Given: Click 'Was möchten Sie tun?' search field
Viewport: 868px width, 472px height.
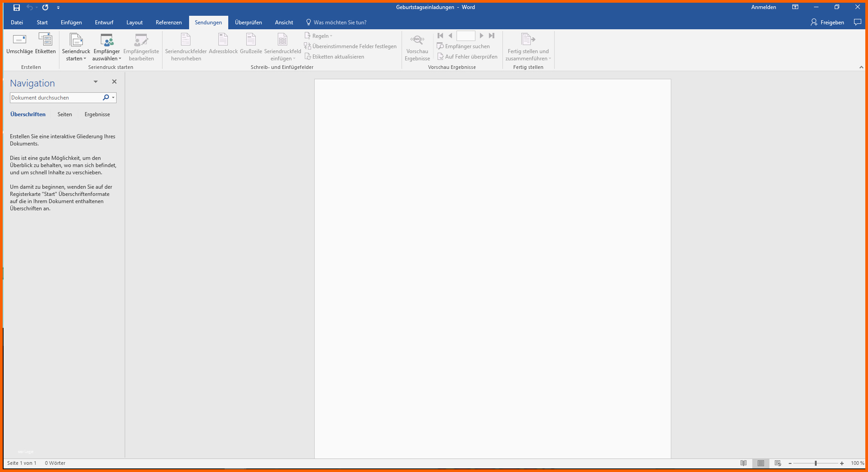Looking at the screenshot, I should tap(336, 23).
